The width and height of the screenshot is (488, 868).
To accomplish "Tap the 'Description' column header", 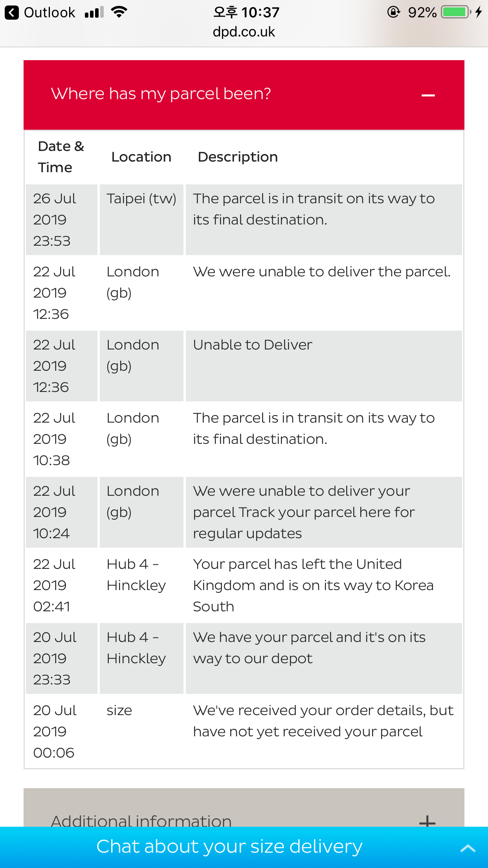I will 238,157.
